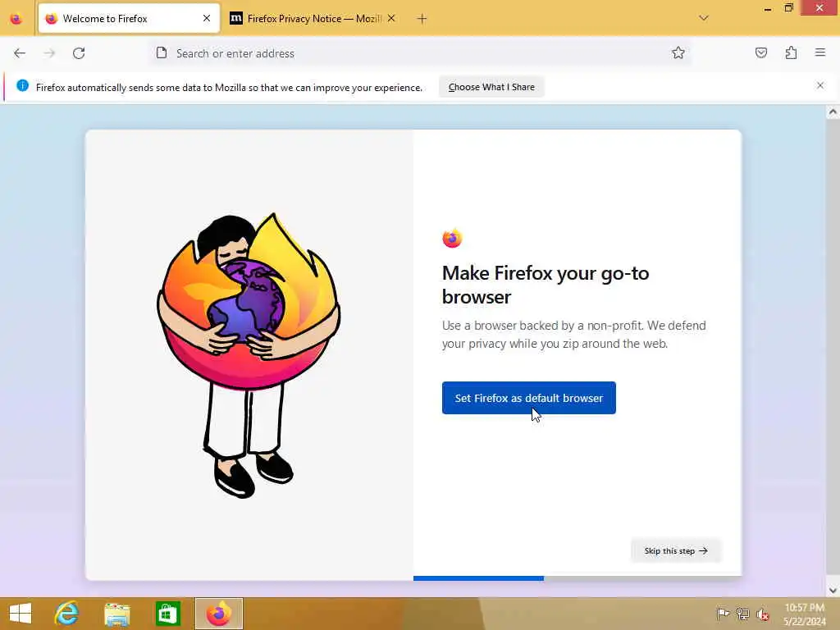Viewport: 840px width, 630px height.
Task: Switch to Firefox Privacy Notice tab
Action: [313, 19]
